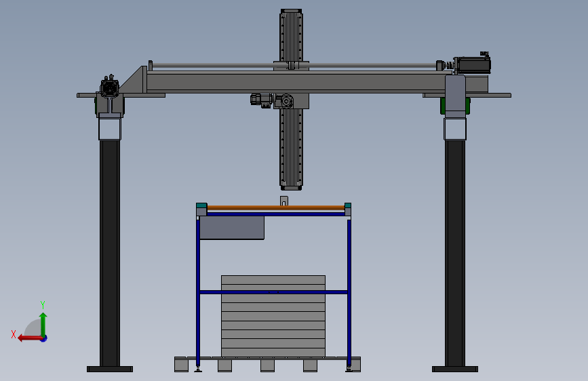Select the flat platform plate at the left column top

click(x=121, y=95)
